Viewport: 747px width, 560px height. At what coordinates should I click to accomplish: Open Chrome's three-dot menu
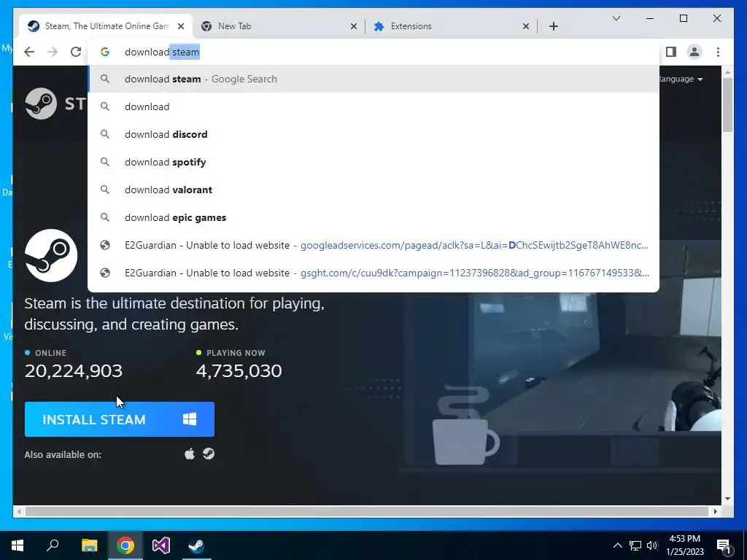(718, 52)
